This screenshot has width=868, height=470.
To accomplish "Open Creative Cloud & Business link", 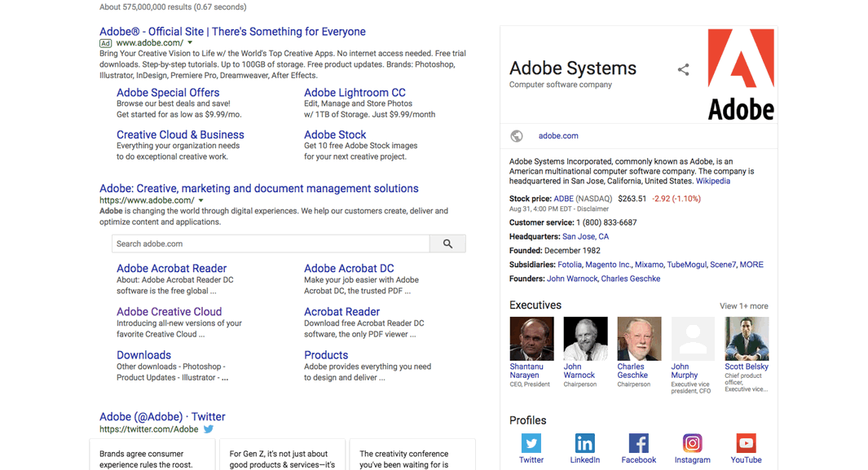I will click(x=180, y=134).
